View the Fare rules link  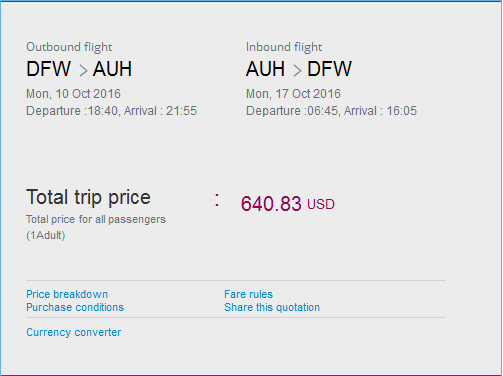[248, 294]
